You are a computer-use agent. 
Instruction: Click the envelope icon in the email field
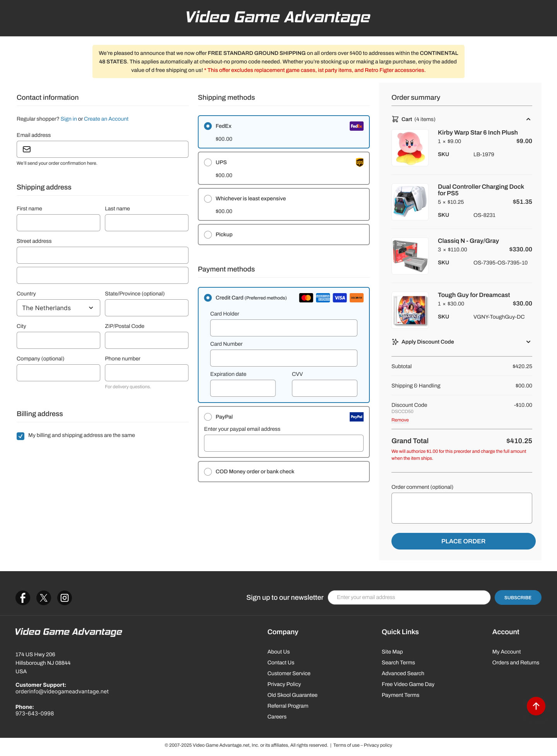coord(27,149)
